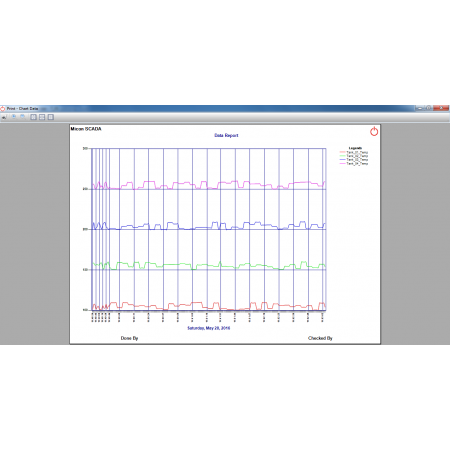Switch to fit page width view
This screenshot has height=450, width=450.
point(33,117)
